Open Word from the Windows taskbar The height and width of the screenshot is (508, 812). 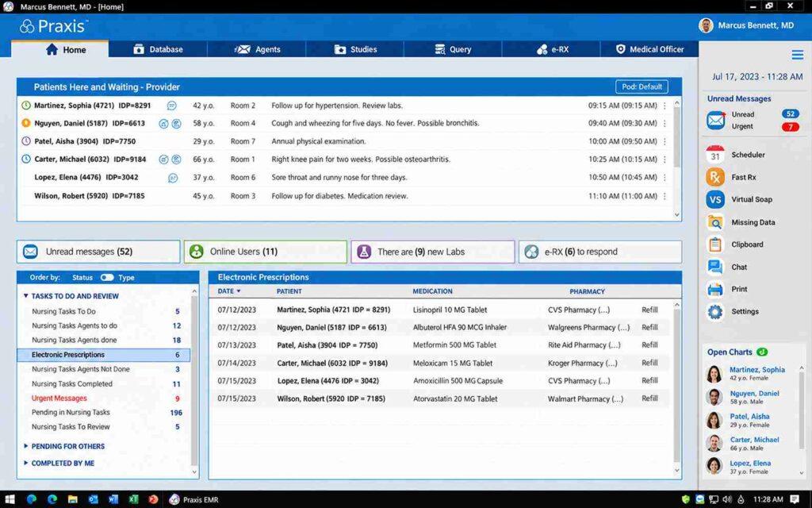[113, 500]
